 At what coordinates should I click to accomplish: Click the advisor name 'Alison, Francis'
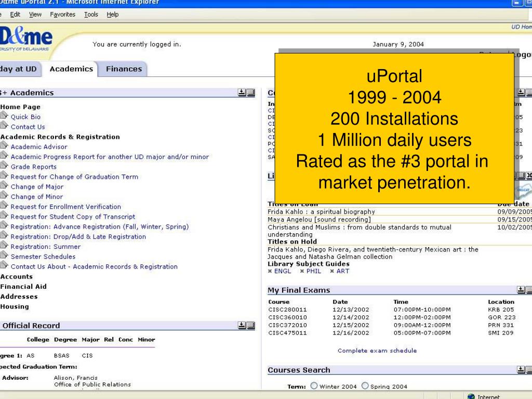pyautogui.click(x=76, y=378)
